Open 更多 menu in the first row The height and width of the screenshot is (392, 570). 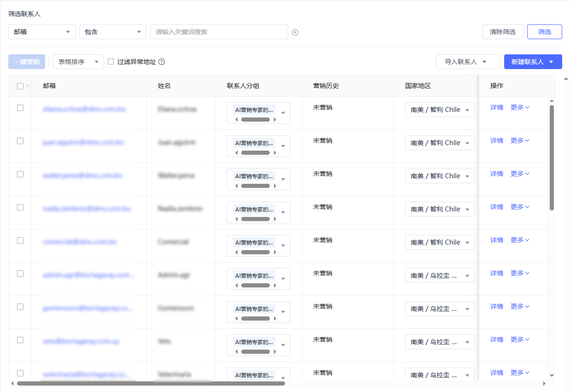[x=520, y=107]
